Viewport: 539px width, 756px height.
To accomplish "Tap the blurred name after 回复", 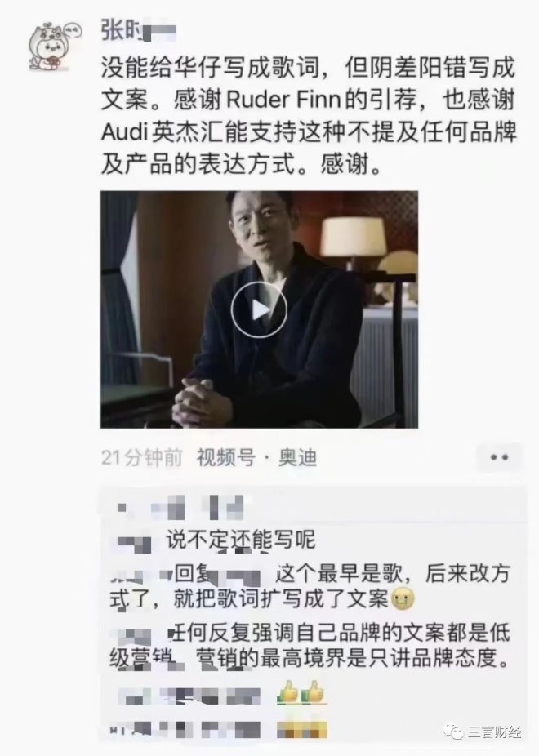I will click(x=242, y=576).
